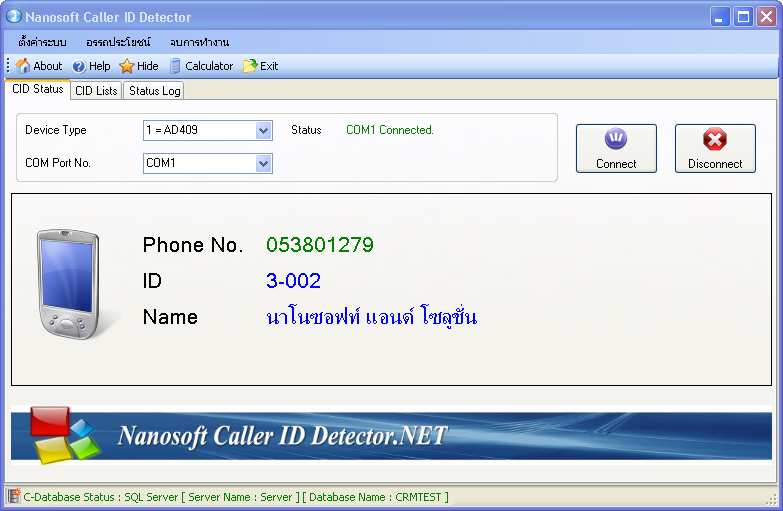Open the About toolbar item
The height and width of the screenshot is (511, 783).
(38, 66)
